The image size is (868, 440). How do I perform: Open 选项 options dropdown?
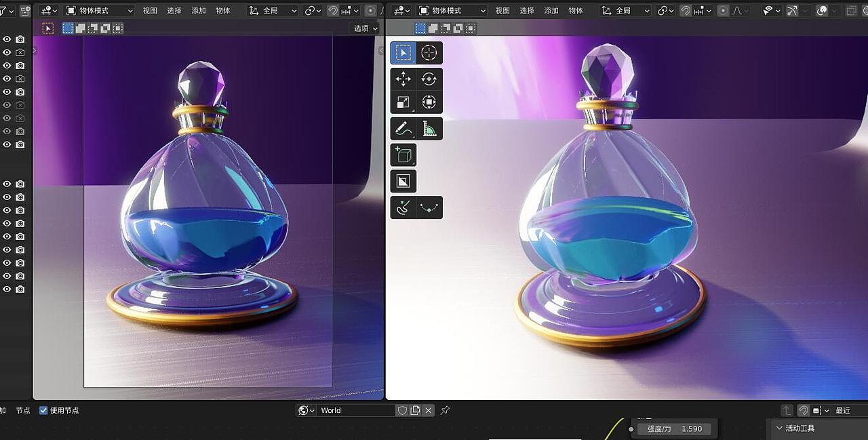(365, 28)
